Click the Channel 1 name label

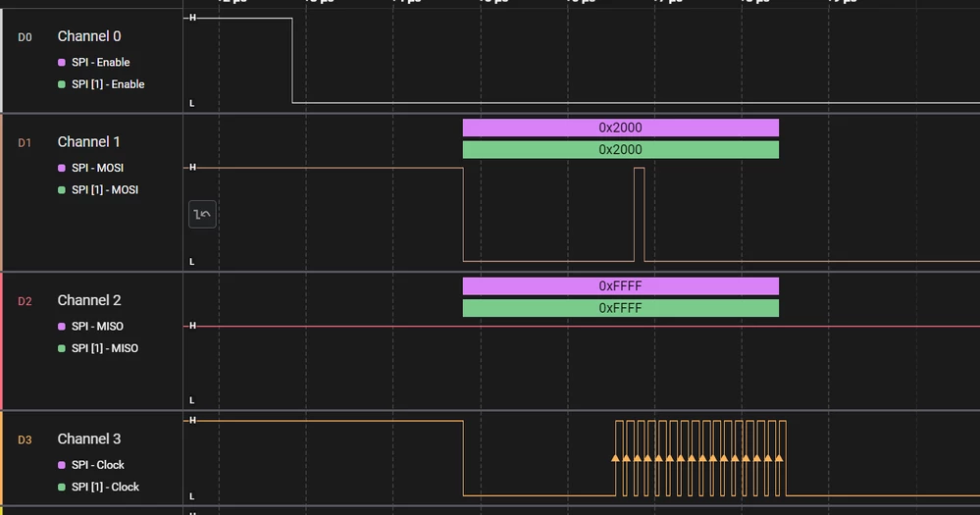[x=88, y=142]
